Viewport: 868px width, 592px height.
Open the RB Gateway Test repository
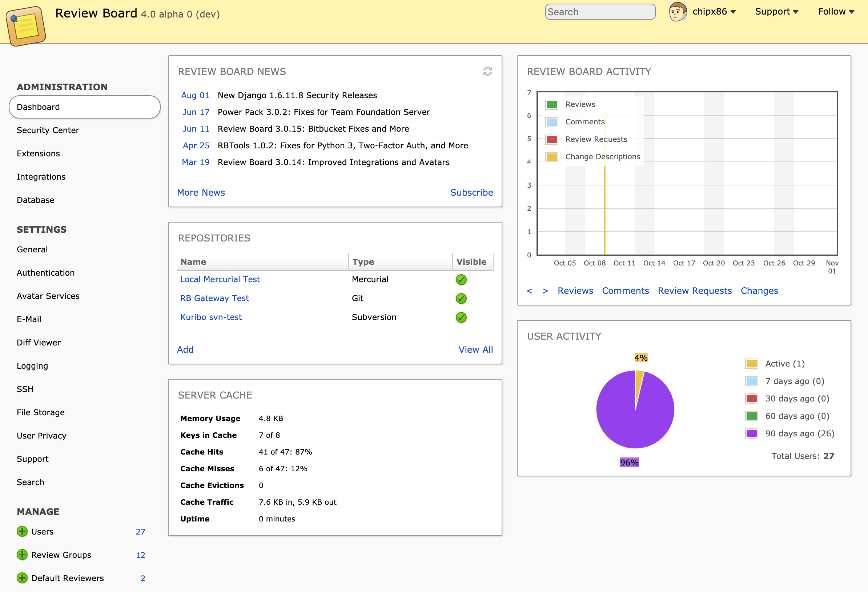(x=214, y=298)
